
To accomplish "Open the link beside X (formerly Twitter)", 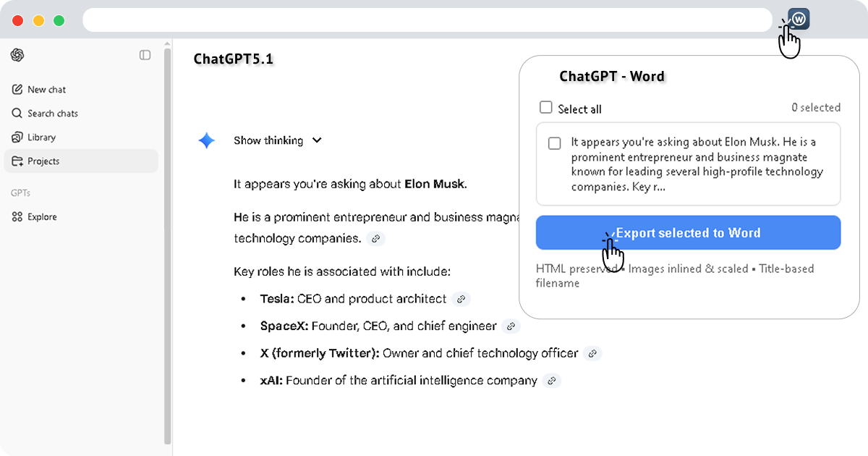I will click(592, 353).
